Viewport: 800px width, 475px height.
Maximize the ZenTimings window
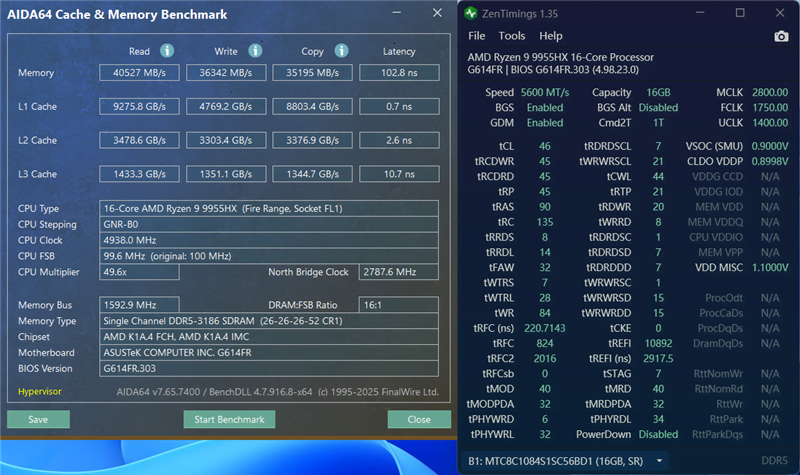740,13
